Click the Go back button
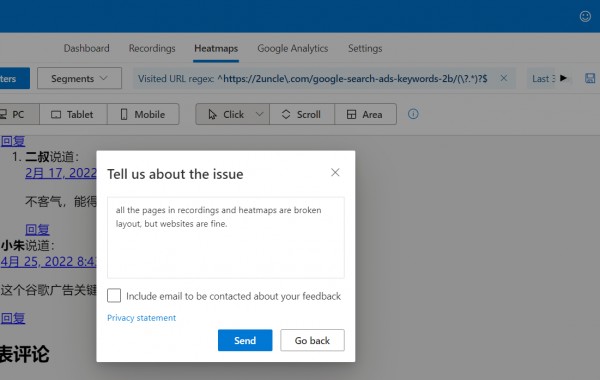 pyautogui.click(x=312, y=340)
